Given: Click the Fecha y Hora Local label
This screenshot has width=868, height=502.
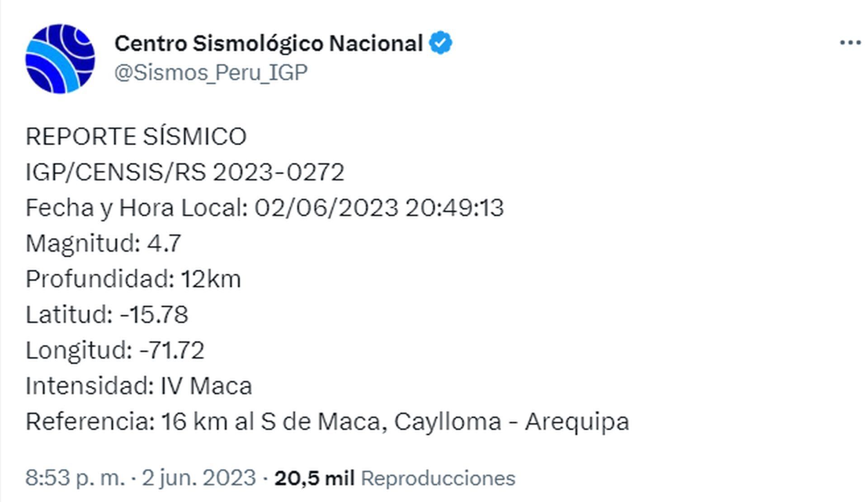Looking at the screenshot, I should [137, 208].
